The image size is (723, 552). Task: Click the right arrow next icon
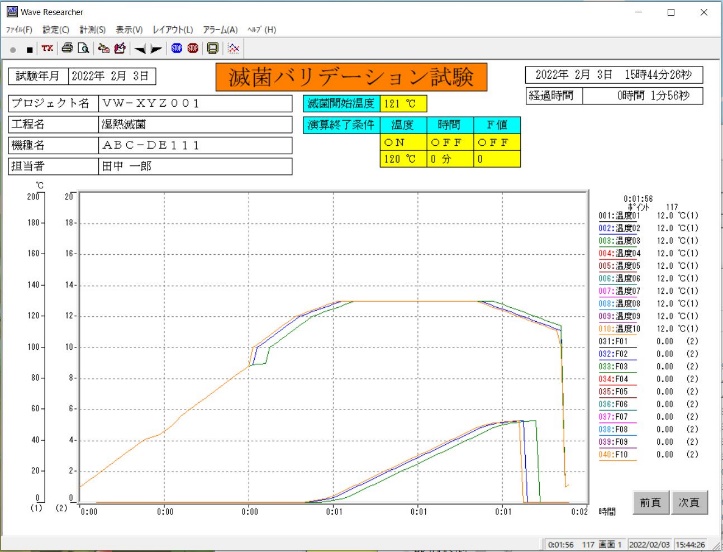[x=156, y=48]
